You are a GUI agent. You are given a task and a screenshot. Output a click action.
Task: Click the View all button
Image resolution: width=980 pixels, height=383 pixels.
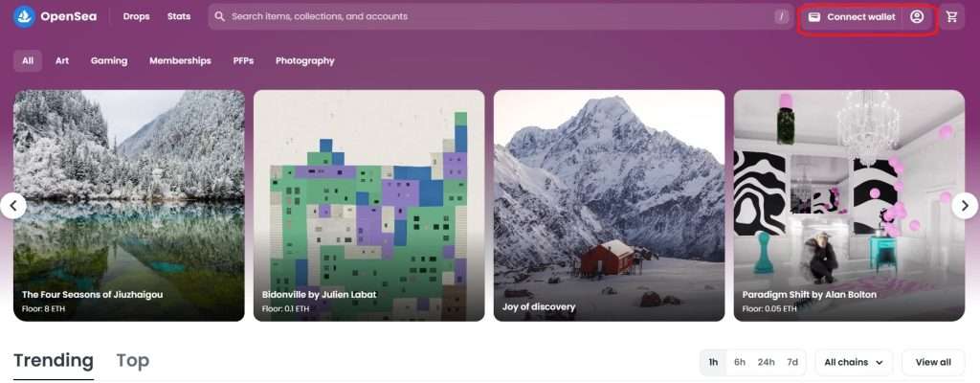(933, 362)
